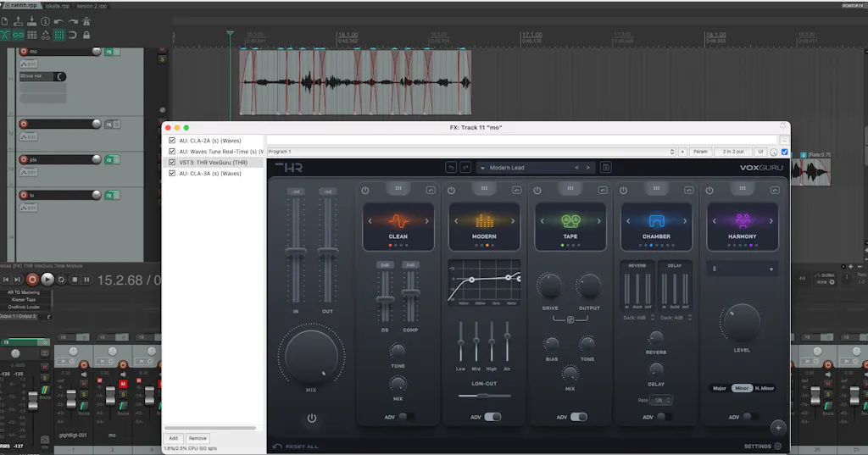Viewport: 868px width, 455px height.
Task: Click the master power button under MIX knob
Action: [x=312, y=418]
